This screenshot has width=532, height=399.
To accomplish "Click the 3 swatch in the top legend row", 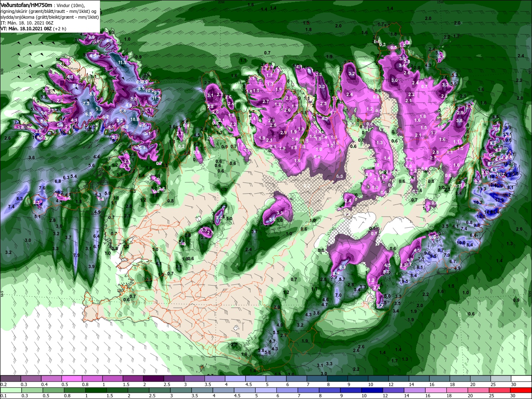I will pos(195,379).
